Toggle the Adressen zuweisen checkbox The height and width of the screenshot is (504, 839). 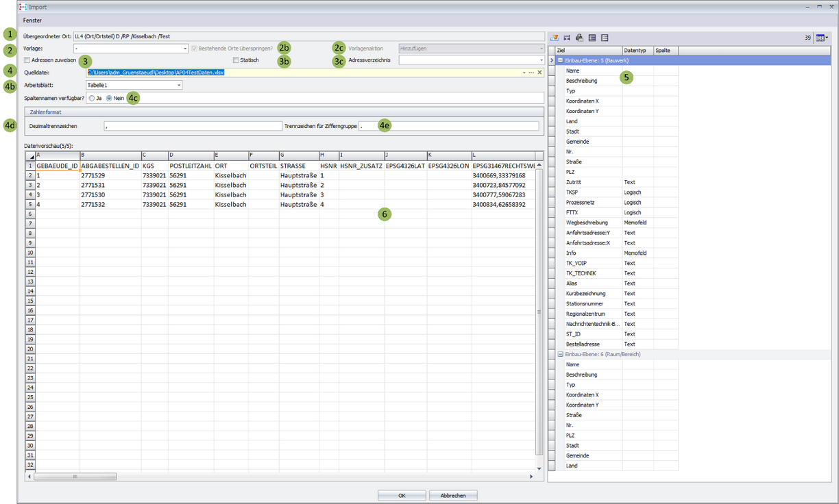(27, 60)
